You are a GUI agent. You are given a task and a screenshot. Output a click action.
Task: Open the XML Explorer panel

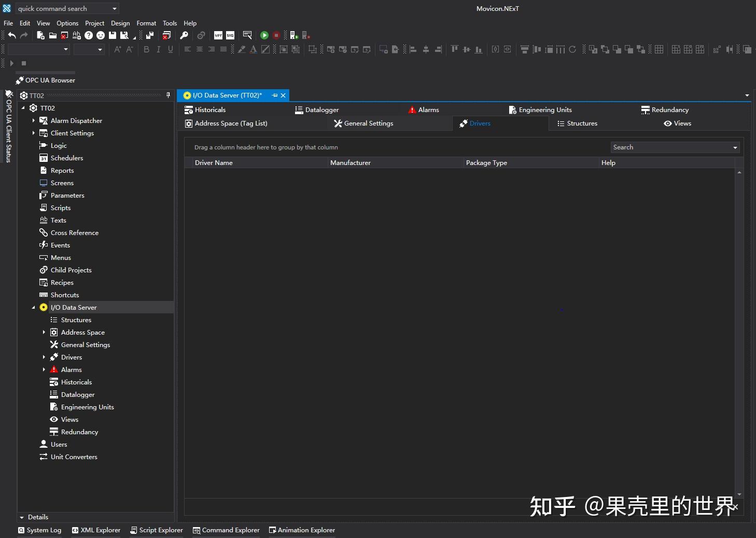(96, 530)
